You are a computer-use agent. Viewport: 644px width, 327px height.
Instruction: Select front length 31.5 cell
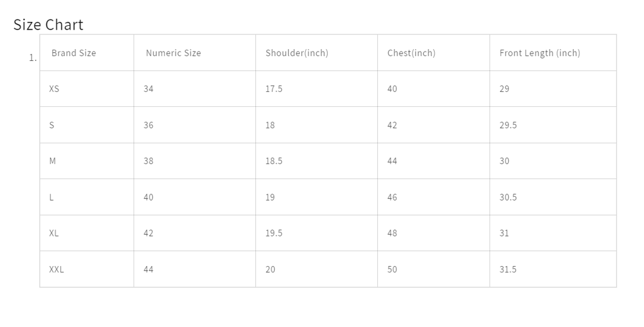tap(508, 269)
